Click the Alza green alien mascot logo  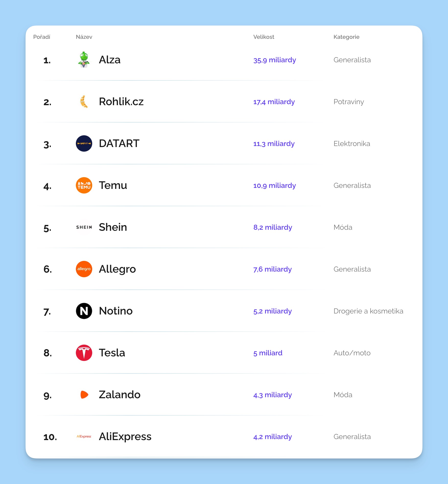[x=84, y=60]
